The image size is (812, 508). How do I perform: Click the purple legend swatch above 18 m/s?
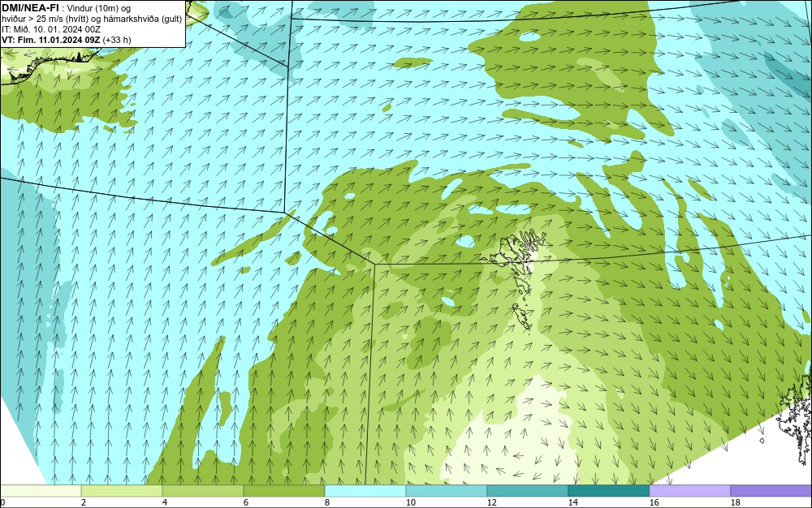pos(771,490)
